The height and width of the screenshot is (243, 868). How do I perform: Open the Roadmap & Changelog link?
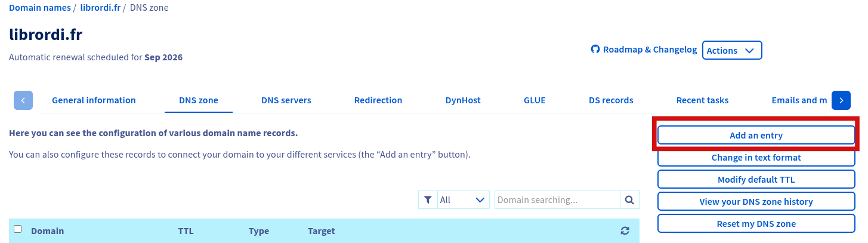[650, 50]
